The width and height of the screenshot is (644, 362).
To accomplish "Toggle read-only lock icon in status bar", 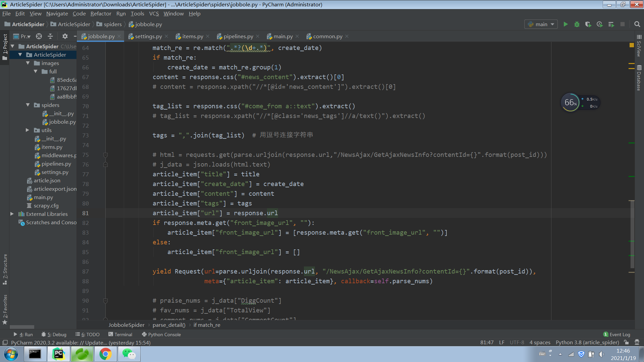I will tap(626, 342).
